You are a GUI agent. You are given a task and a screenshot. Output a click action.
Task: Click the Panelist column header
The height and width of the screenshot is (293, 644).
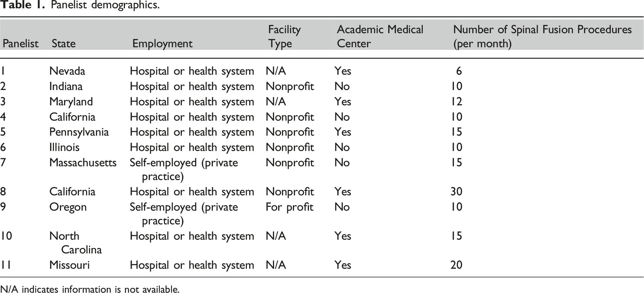tap(20, 43)
